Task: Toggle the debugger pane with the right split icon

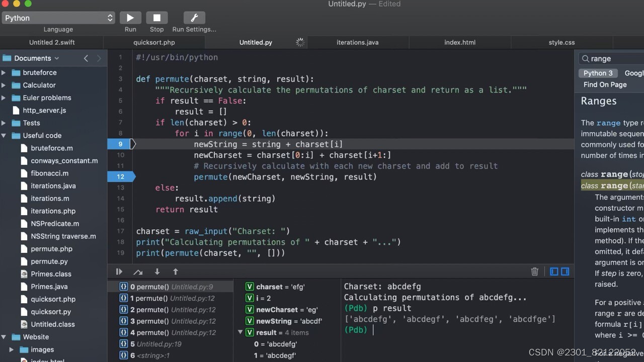Action: [x=565, y=271]
